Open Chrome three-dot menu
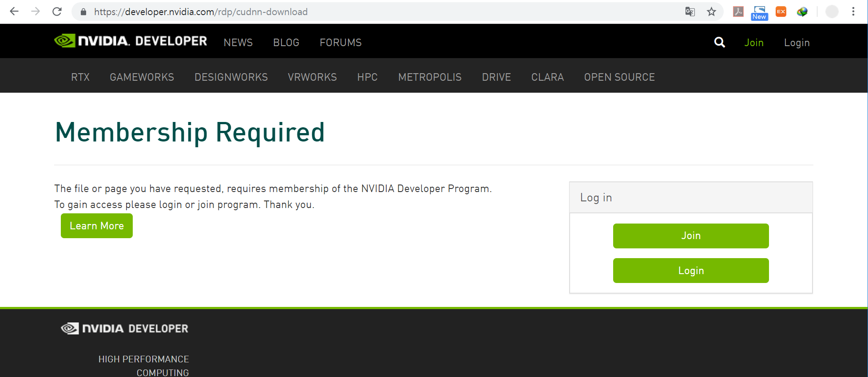 point(853,12)
